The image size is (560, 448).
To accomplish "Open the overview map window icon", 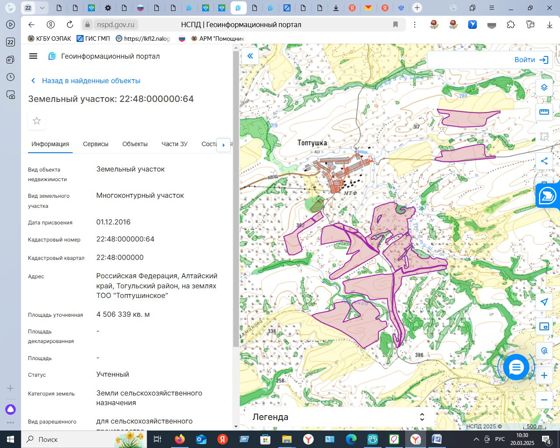I will (x=544, y=326).
